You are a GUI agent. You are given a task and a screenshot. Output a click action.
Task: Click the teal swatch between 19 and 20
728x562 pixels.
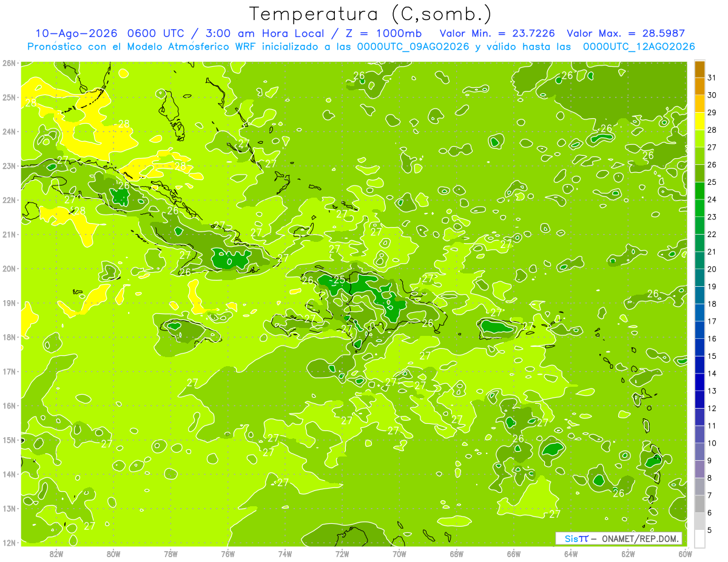click(x=699, y=278)
